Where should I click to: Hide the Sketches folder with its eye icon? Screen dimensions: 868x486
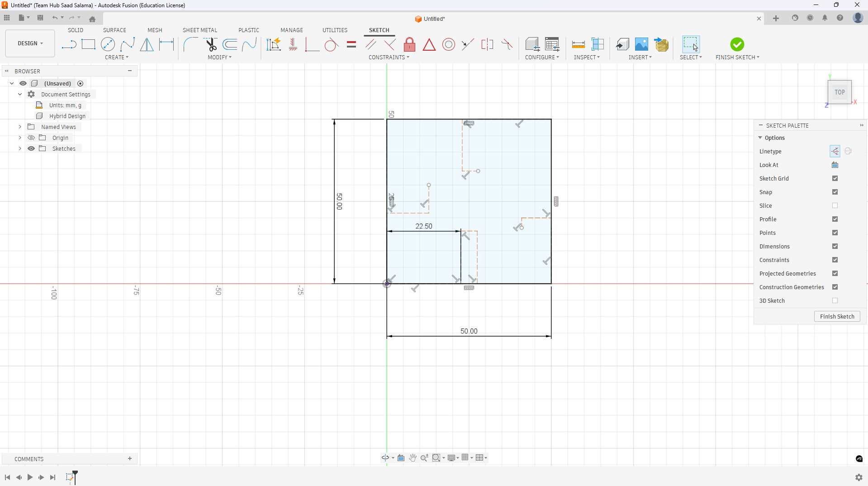click(31, 148)
